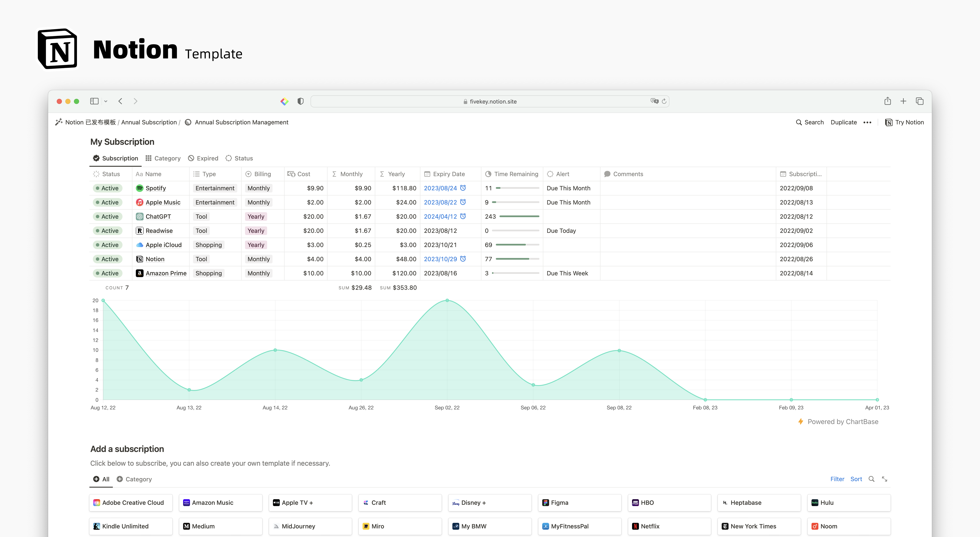This screenshot has height=537, width=980.
Task: Switch to the Status view tab
Action: [239, 158]
